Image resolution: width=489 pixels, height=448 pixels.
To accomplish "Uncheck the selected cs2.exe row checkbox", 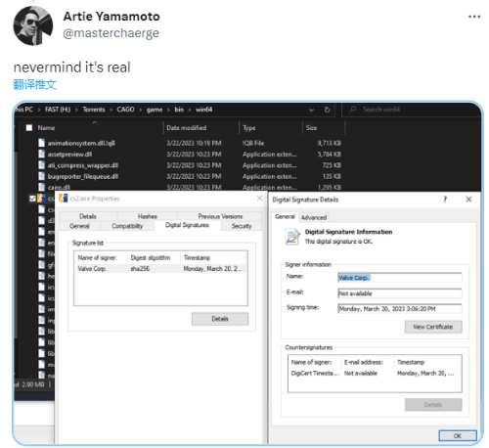I will click(x=32, y=199).
